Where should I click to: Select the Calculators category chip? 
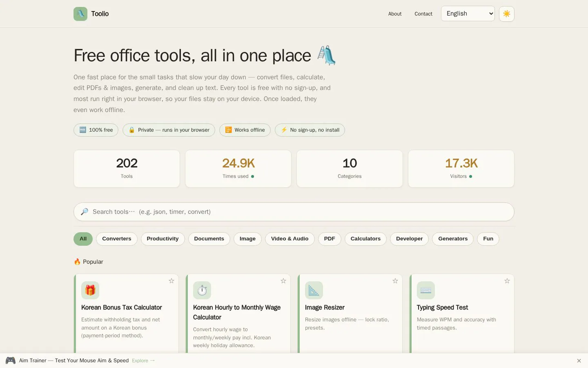click(x=365, y=239)
